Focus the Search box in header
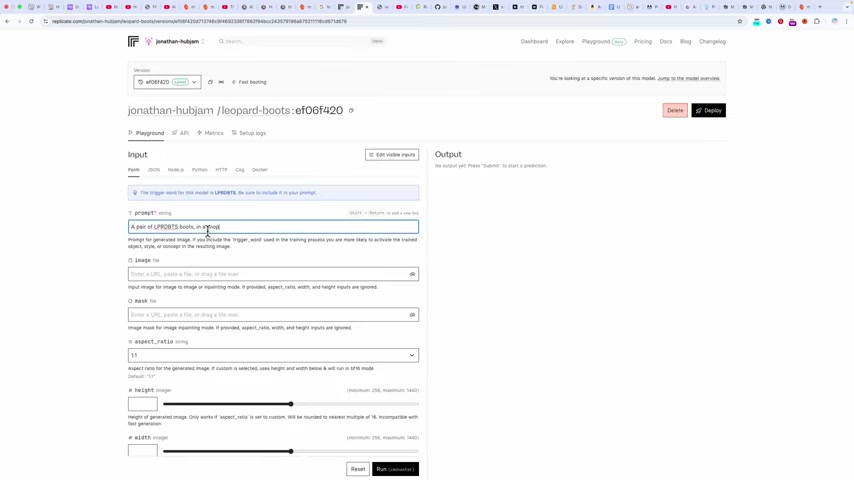Viewport: 854px width, 480px height. 301,41
